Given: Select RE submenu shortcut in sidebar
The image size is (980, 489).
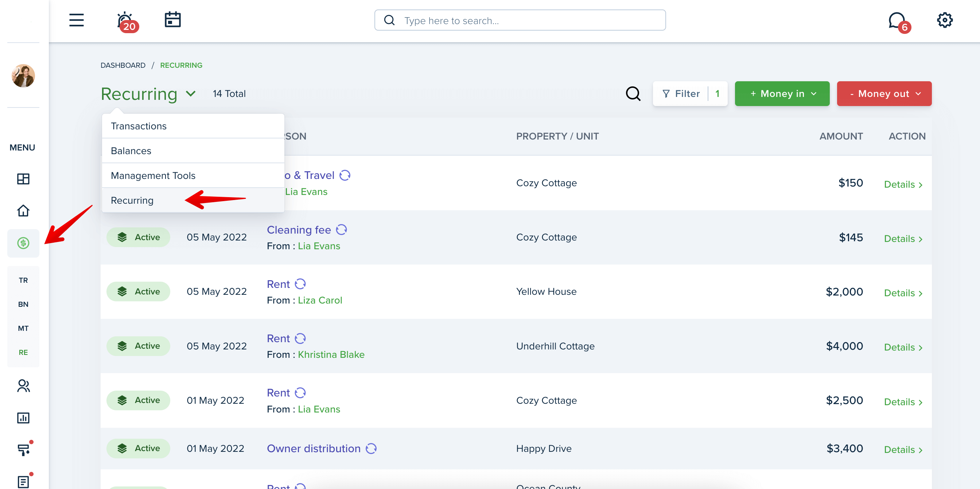Looking at the screenshot, I should pos(23,352).
